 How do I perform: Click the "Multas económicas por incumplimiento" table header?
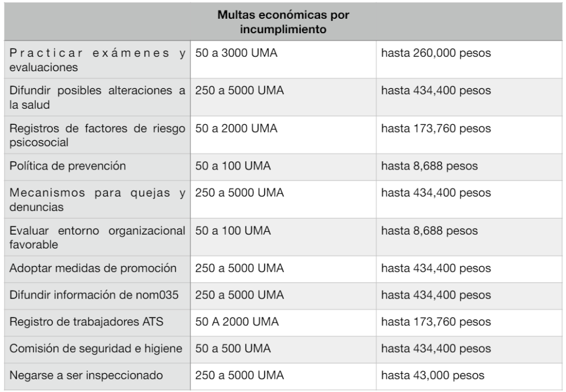pos(282,22)
